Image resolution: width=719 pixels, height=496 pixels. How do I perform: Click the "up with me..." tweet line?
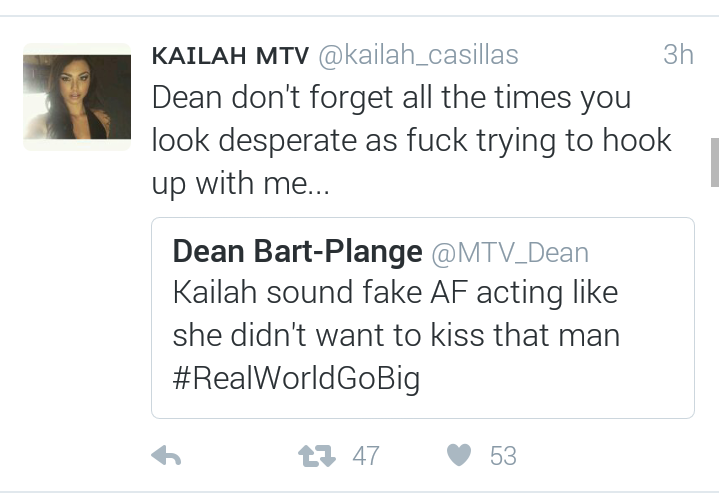pos(241,184)
